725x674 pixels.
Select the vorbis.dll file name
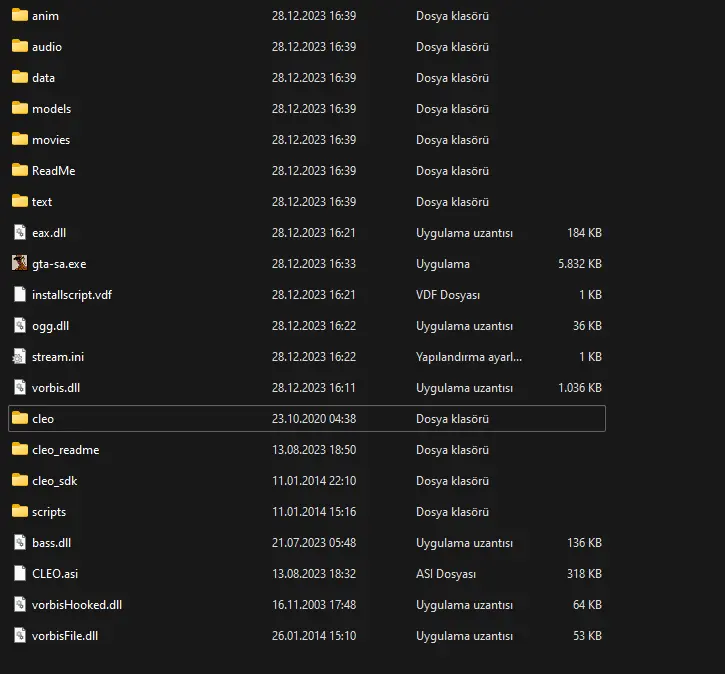pyautogui.click(x=56, y=388)
